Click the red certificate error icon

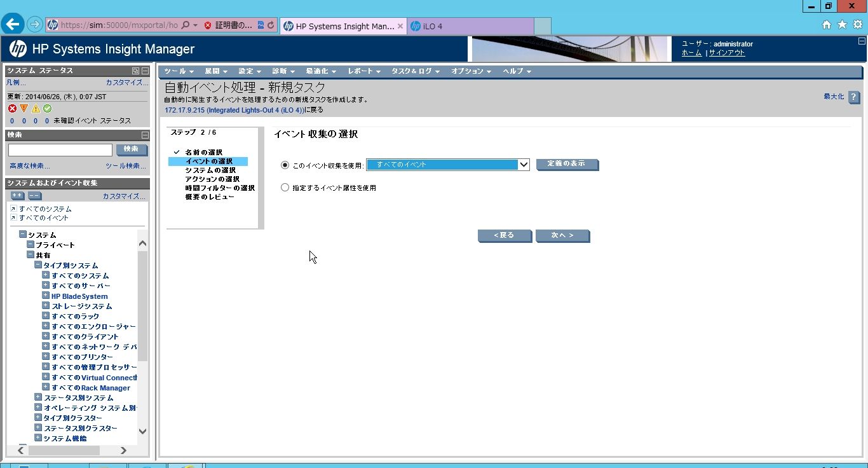point(208,25)
